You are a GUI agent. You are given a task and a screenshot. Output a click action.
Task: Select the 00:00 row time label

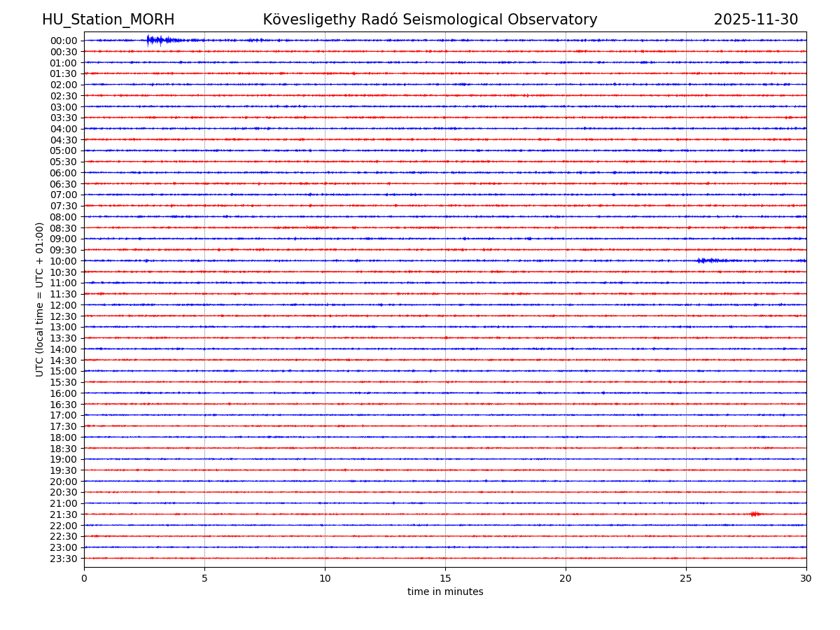click(64, 41)
